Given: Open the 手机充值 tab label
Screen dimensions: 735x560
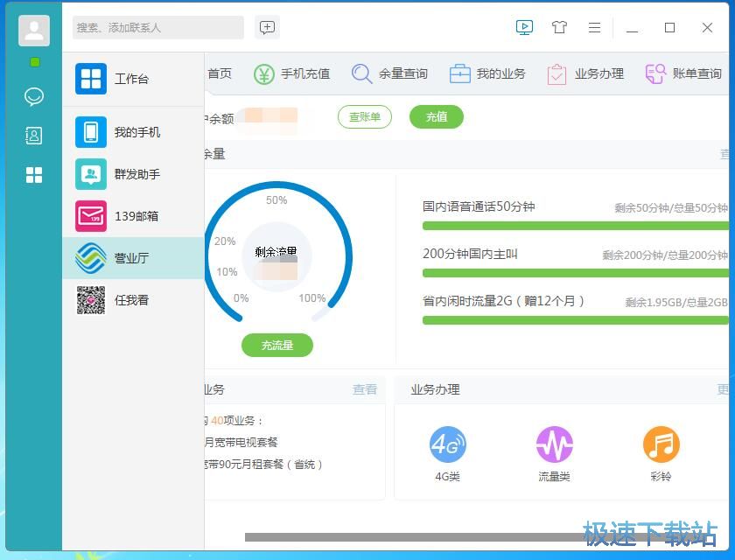Looking at the screenshot, I should tap(305, 73).
